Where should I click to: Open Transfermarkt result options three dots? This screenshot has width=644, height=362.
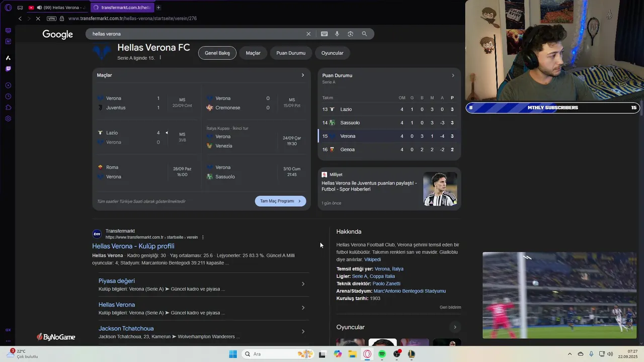click(x=203, y=237)
